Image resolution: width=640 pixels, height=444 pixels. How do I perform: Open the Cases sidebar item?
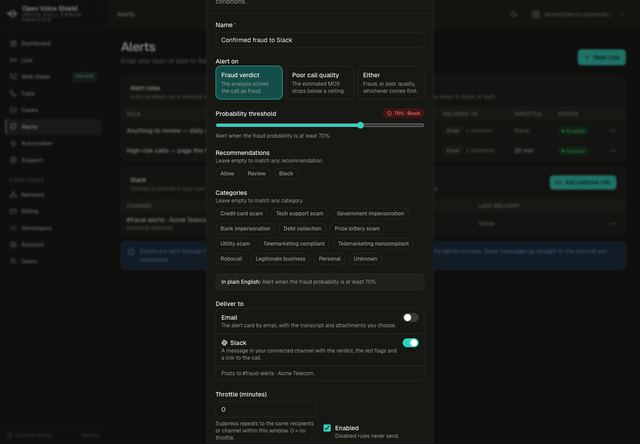point(53,110)
